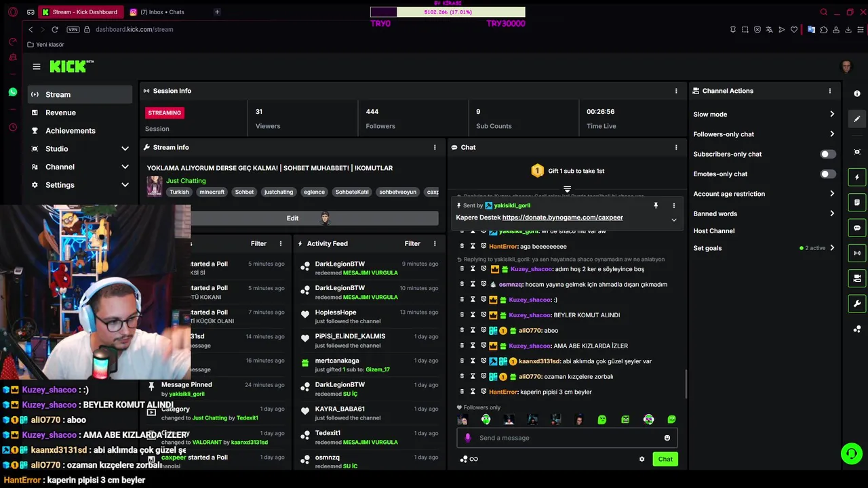
Task: Open the emoji picker in message box
Action: (667, 438)
